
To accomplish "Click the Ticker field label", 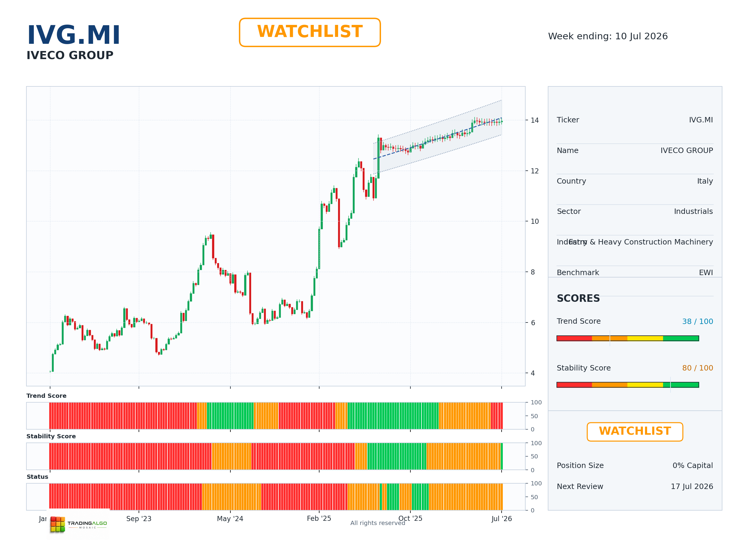I will point(568,120).
